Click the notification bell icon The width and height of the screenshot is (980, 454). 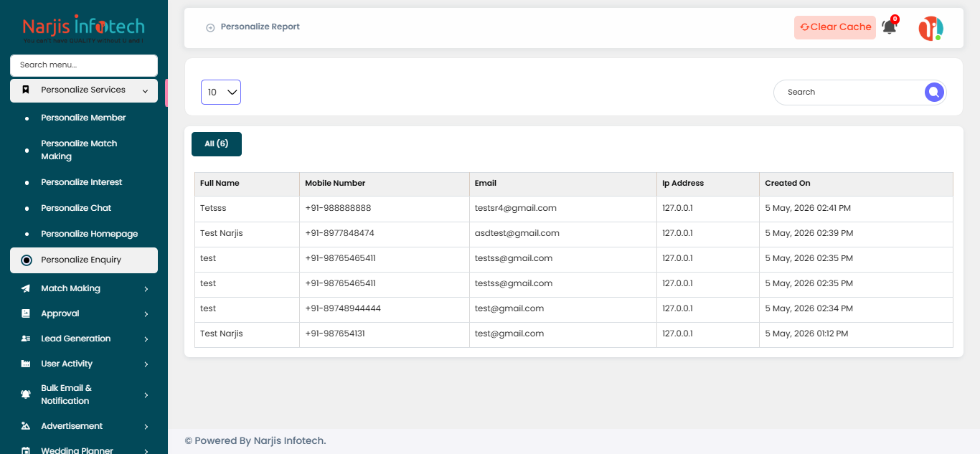coord(889,27)
